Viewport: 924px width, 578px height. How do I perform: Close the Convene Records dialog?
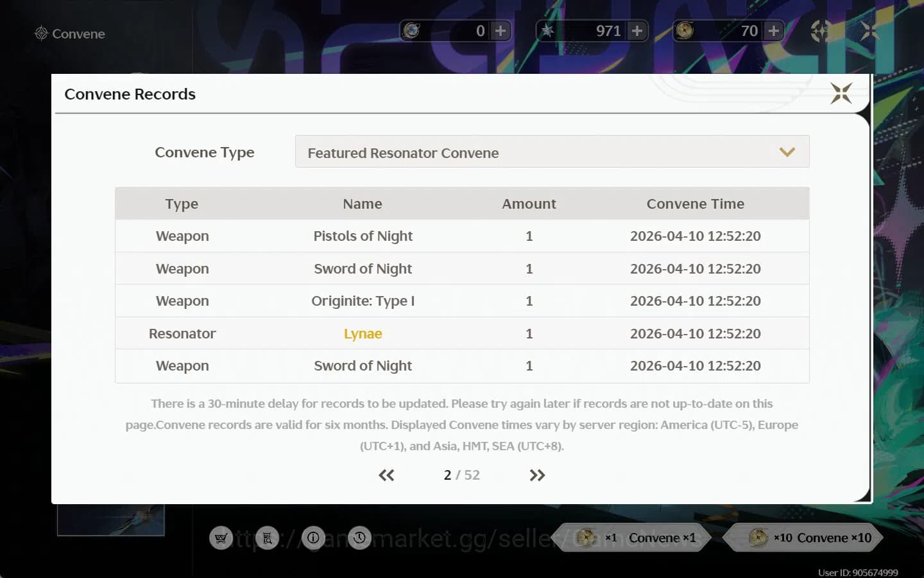tap(841, 94)
